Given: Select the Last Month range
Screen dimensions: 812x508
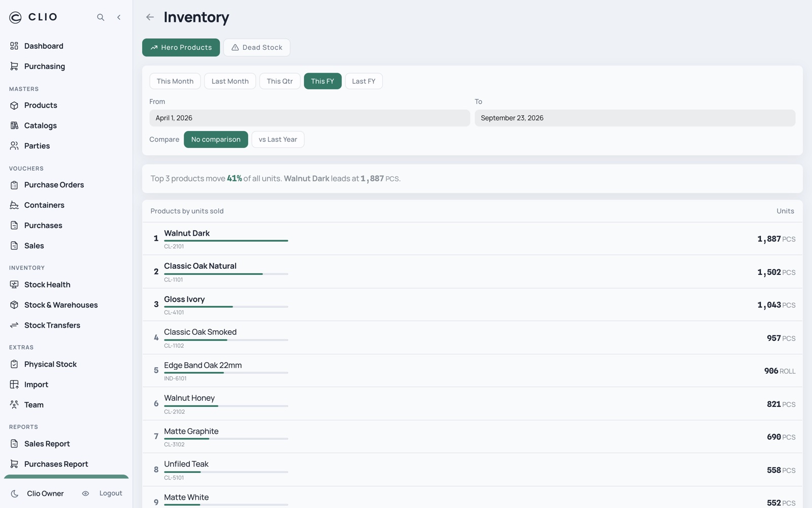Looking at the screenshot, I should (x=230, y=81).
